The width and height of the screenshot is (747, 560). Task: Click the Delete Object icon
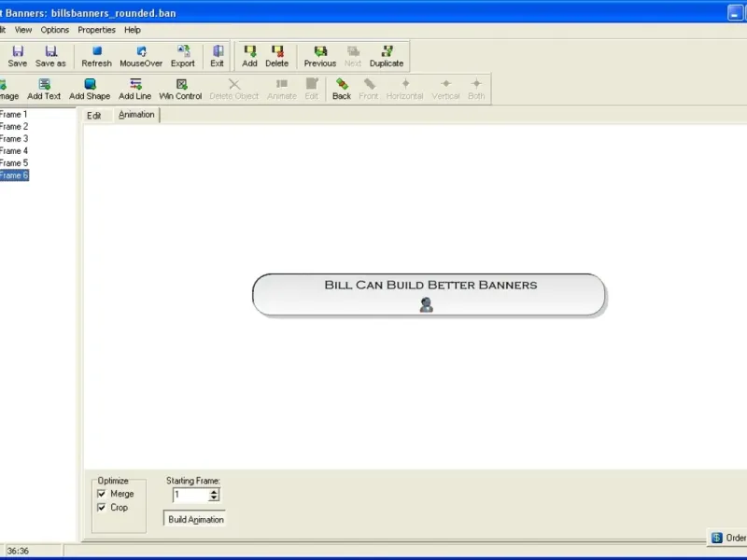pyautogui.click(x=234, y=89)
